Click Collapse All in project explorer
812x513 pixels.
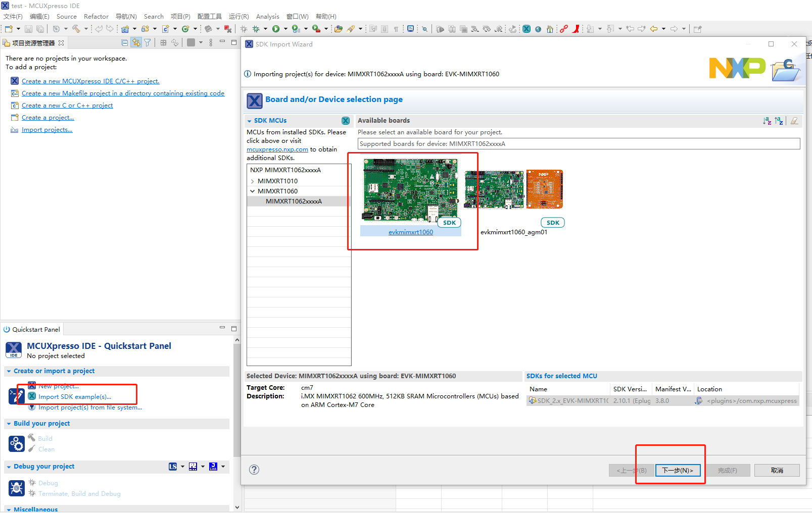point(125,43)
